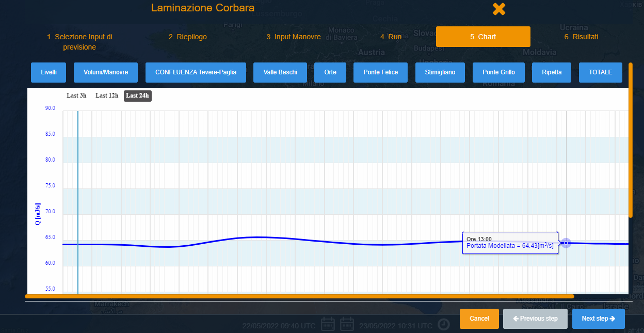
Task: Go to step 2 Riepilogo
Action: [188, 37]
